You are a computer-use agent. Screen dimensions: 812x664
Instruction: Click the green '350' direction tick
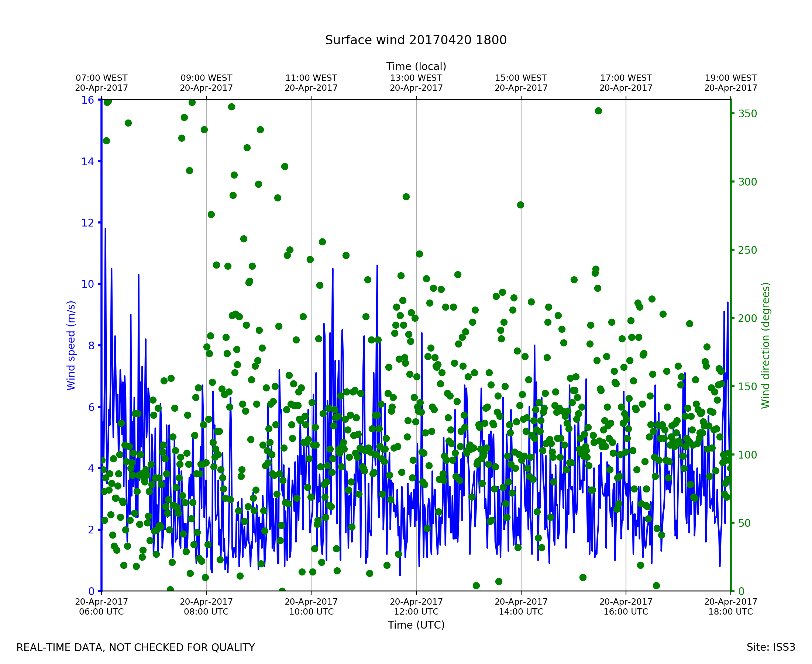747,114
